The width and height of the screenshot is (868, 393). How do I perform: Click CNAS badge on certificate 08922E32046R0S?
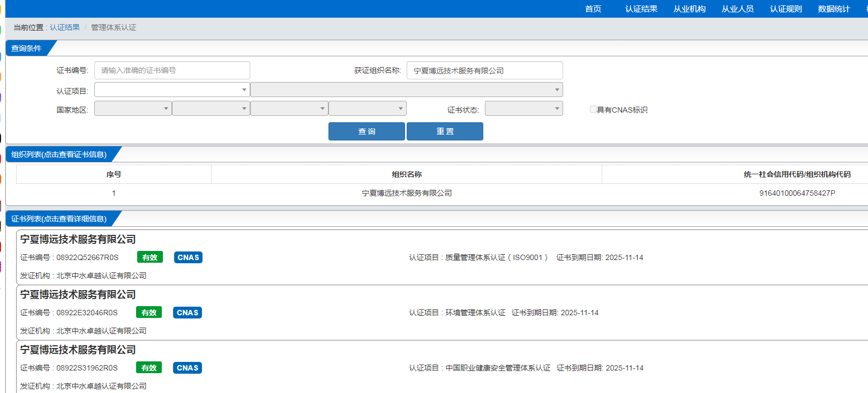[x=188, y=313]
